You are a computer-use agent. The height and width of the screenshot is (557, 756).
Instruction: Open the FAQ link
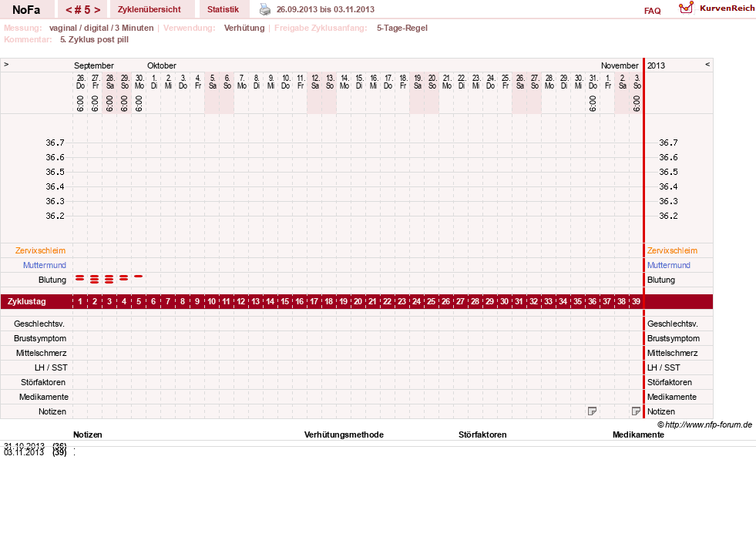652,11
